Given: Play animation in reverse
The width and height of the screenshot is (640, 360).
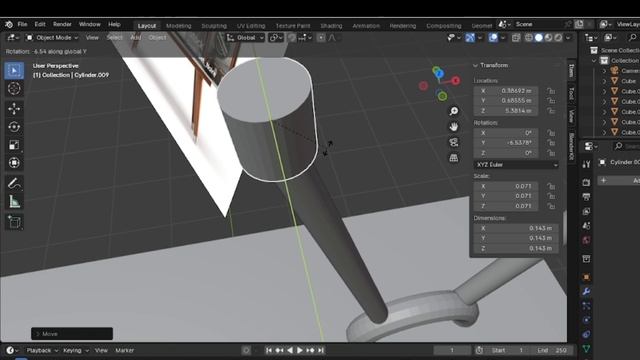Looking at the screenshot, I should tap(290, 350).
